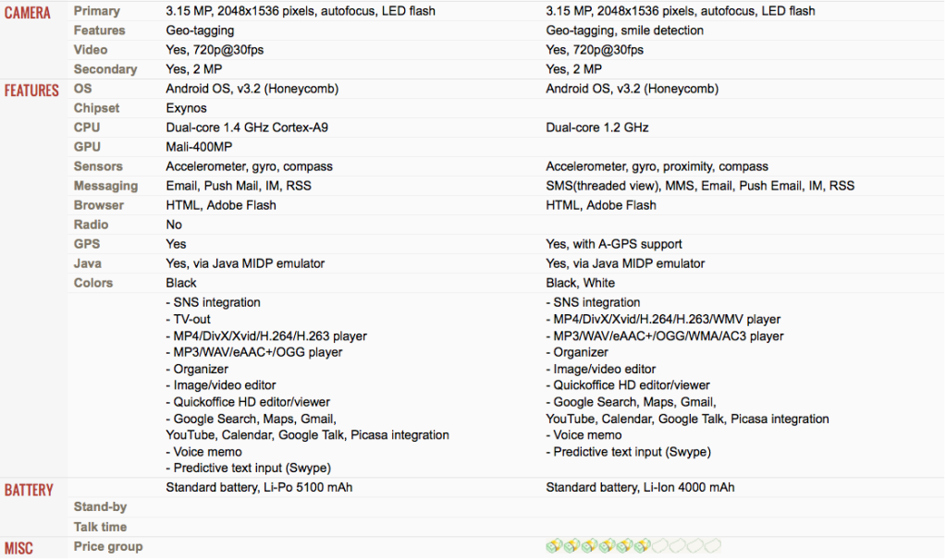The height and width of the screenshot is (560, 946).
Task: Select the Colors row label
Action: 92,283
